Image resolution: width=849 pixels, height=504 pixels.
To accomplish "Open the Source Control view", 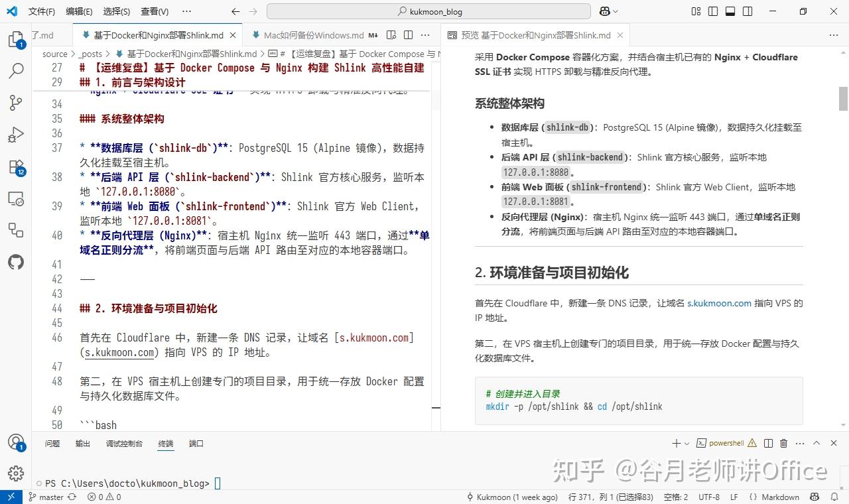I will [x=16, y=103].
